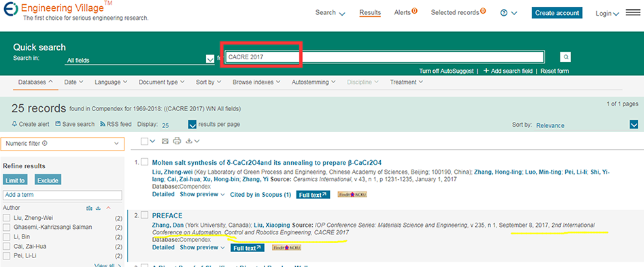Click author link Zhang, Dan

click(167, 225)
